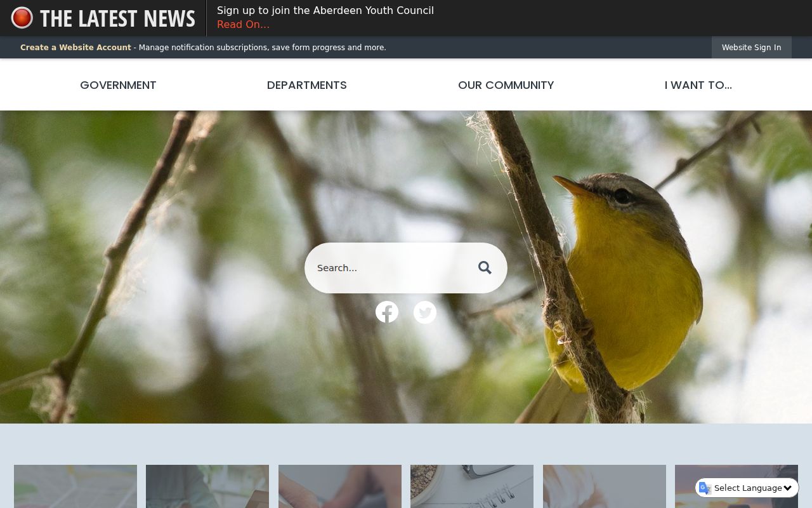Click the Create a Website Account link

tap(75, 48)
